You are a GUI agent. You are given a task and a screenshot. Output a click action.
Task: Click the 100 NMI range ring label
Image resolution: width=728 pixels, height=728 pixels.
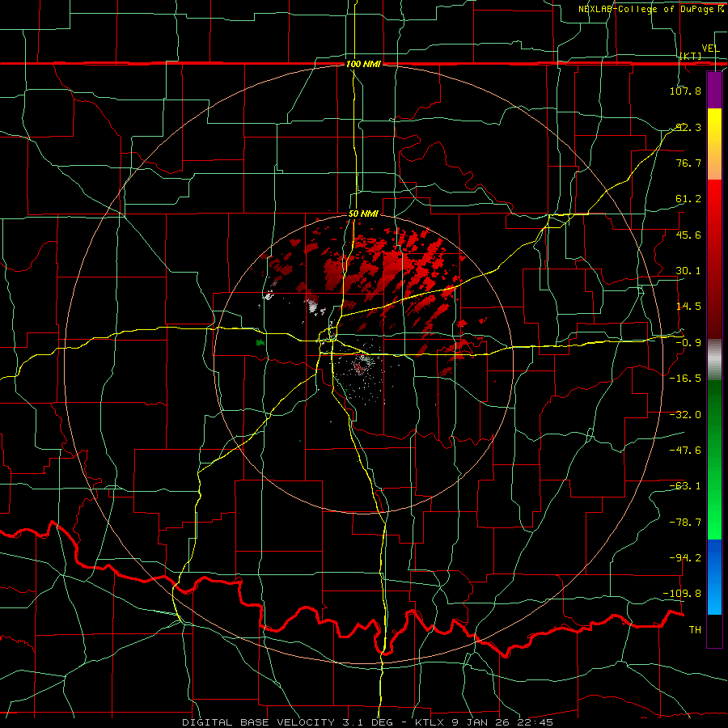pyautogui.click(x=363, y=64)
